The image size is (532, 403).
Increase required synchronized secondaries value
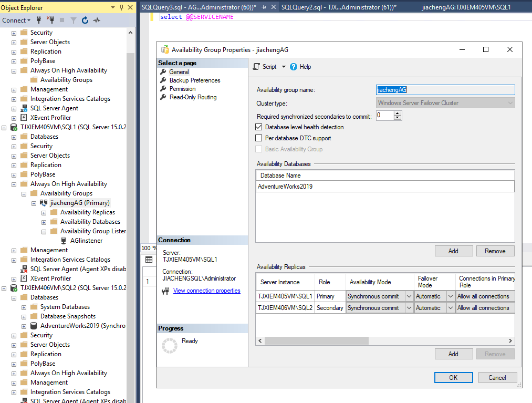(398, 113)
